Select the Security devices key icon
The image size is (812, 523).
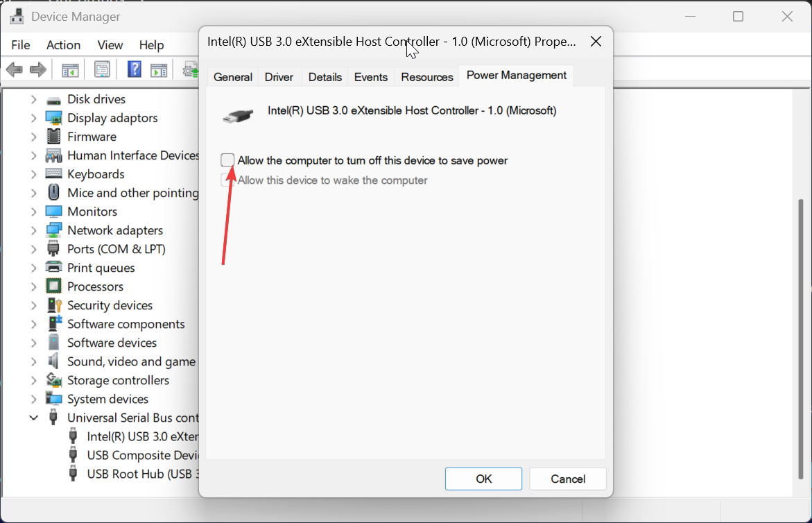pyautogui.click(x=54, y=305)
